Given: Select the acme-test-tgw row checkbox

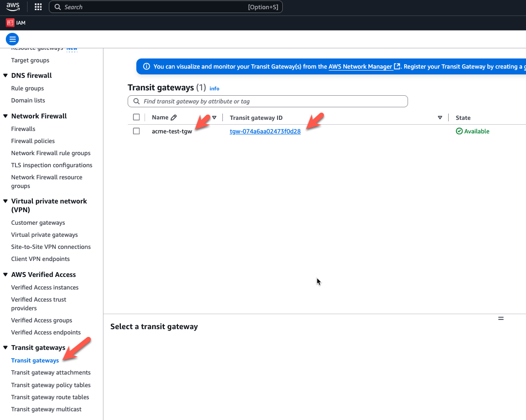Looking at the screenshot, I should pos(136,131).
